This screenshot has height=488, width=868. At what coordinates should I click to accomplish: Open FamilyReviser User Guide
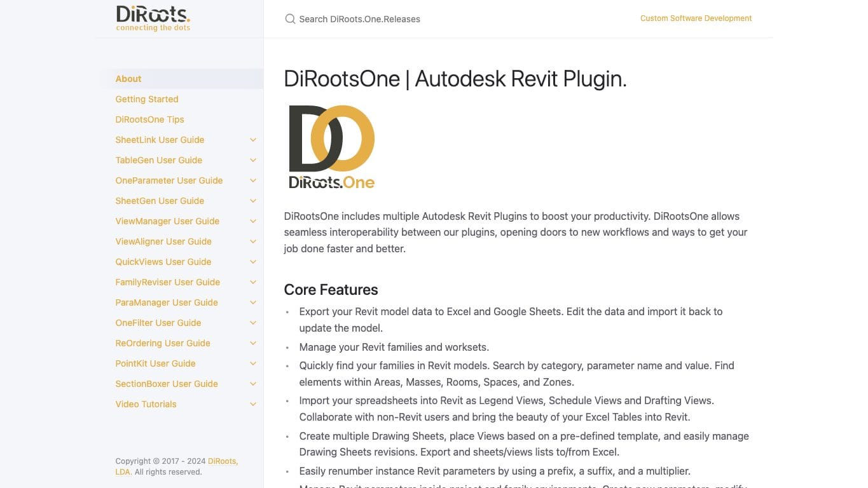[168, 282]
